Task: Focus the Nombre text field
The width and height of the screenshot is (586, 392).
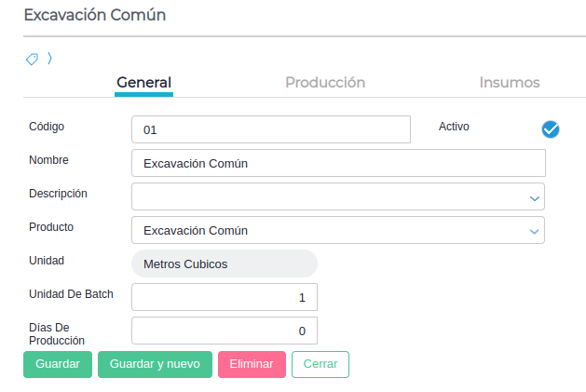Action: tap(338, 163)
